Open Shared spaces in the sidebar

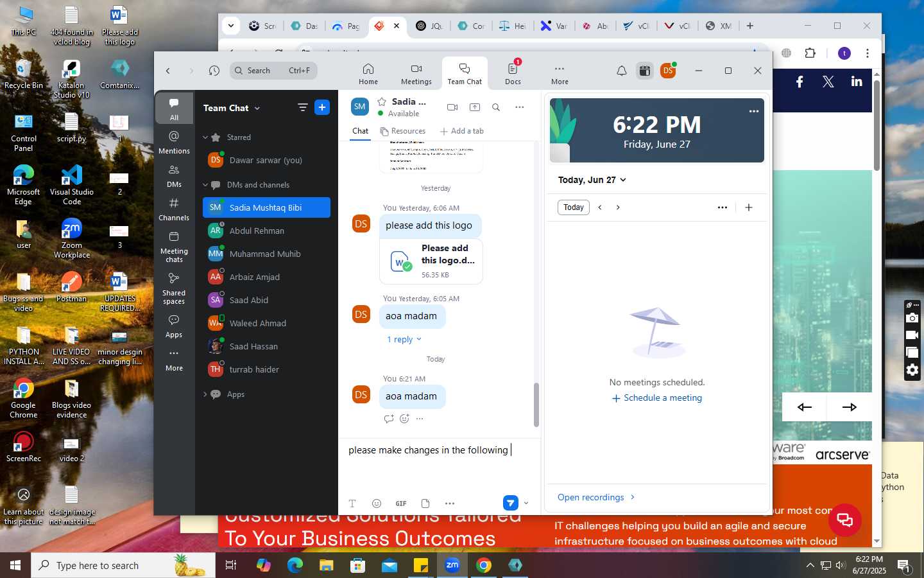tap(174, 288)
